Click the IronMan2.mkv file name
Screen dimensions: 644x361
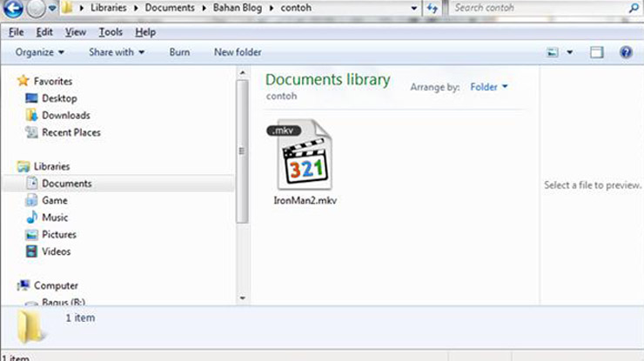coord(305,201)
